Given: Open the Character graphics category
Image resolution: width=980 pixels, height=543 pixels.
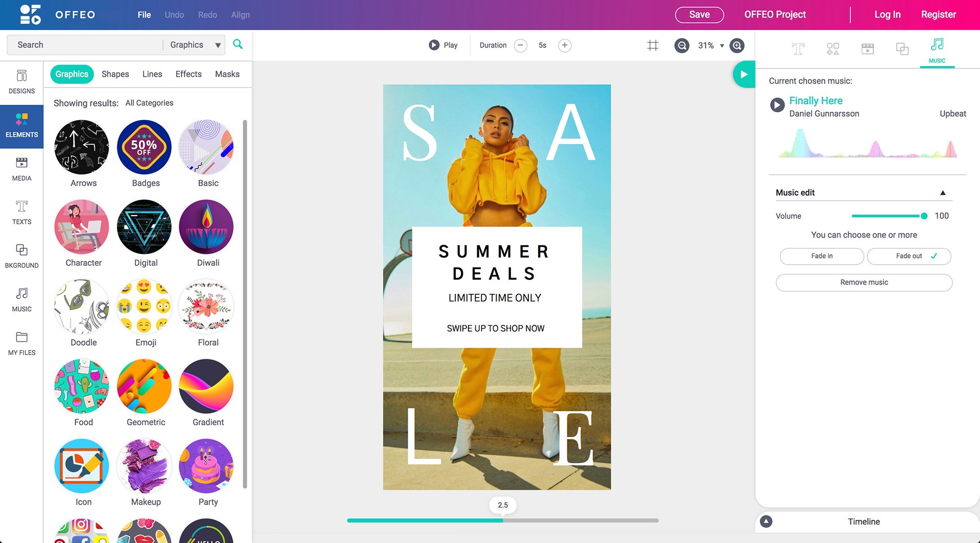Looking at the screenshot, I should coord(82,233).
